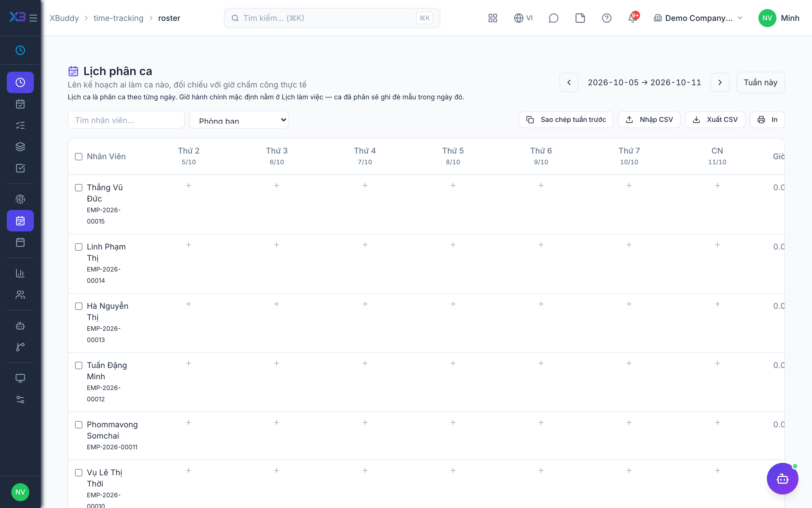Click the In print button
812x508 pixels.
767,120
